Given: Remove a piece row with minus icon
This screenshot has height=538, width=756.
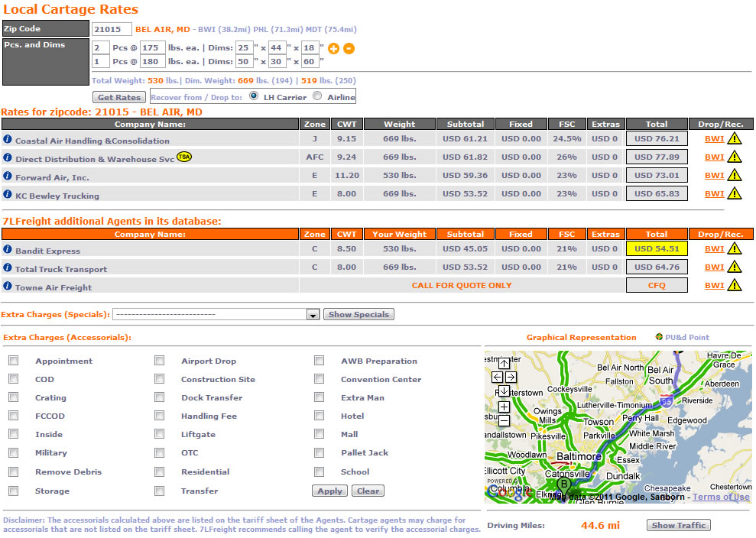Looking at the screenshot, I should pyautogui.click(x=349, y=48).
